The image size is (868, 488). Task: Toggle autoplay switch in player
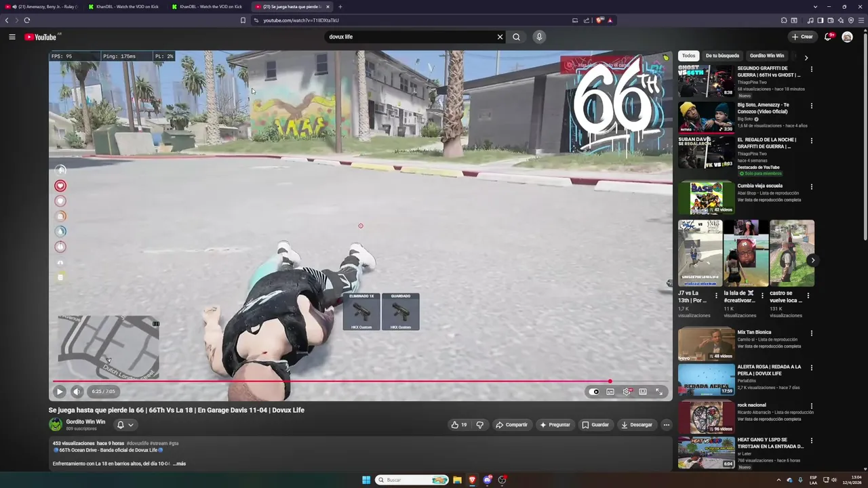pyautogui.click(x=595, y=391)
